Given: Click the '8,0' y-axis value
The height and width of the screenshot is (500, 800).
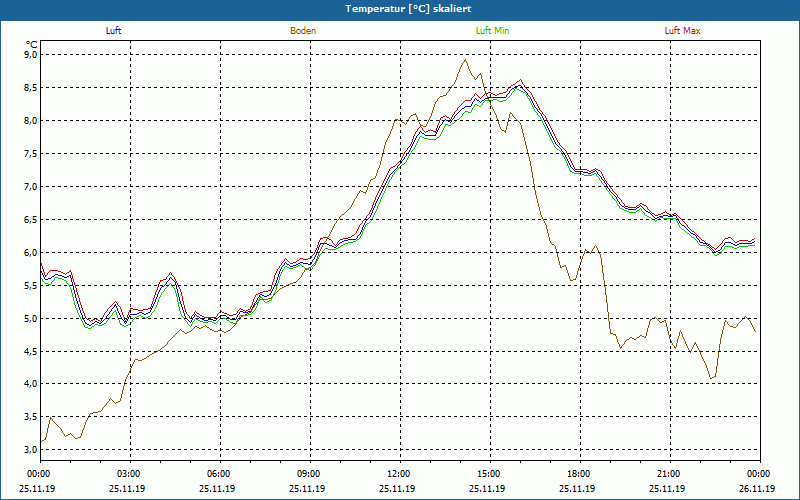Looking at the screenshot, I should 31,121.
